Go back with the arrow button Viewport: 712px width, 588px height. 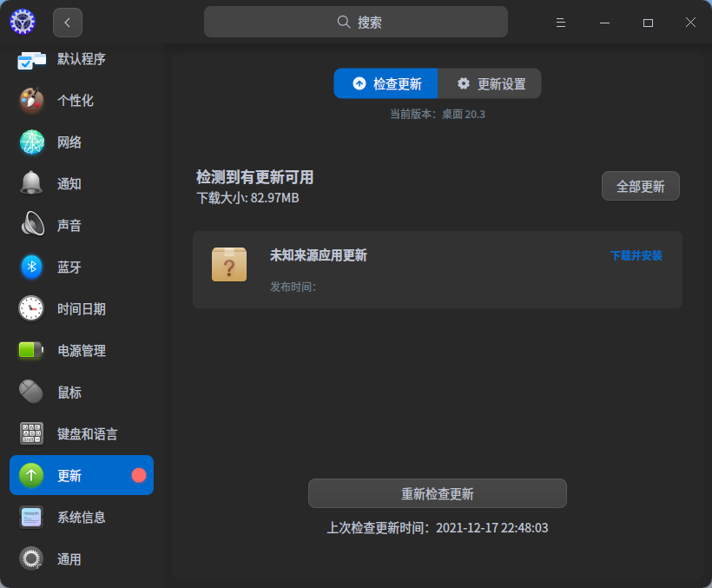68,23
